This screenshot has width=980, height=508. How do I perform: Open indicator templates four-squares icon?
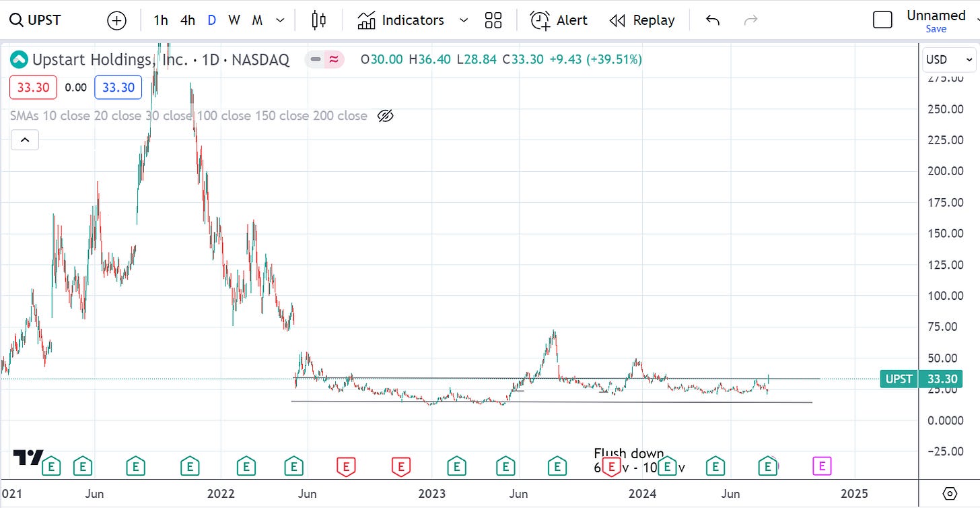tap(493, 20)
